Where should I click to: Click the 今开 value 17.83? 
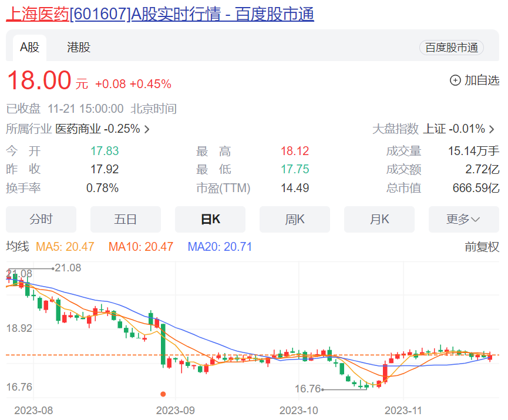click(x=105, y=151)
